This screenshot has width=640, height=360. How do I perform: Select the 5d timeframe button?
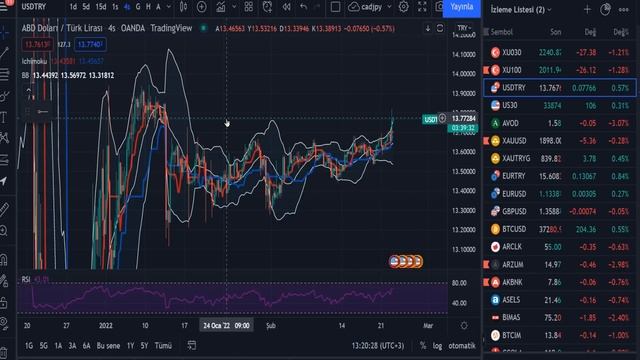point(86,7)
